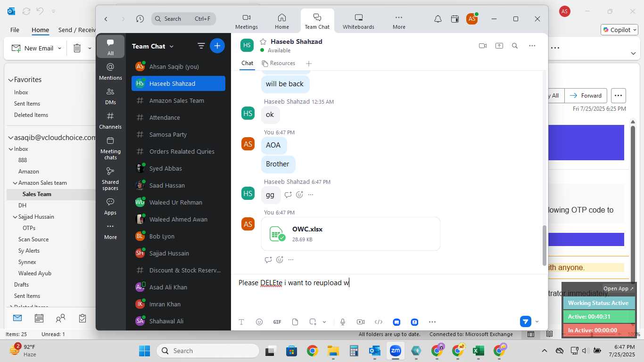This screenshot has width=644, height=362.
Task: Open Zoom notifications bell
Action: (x=438, y=19)
